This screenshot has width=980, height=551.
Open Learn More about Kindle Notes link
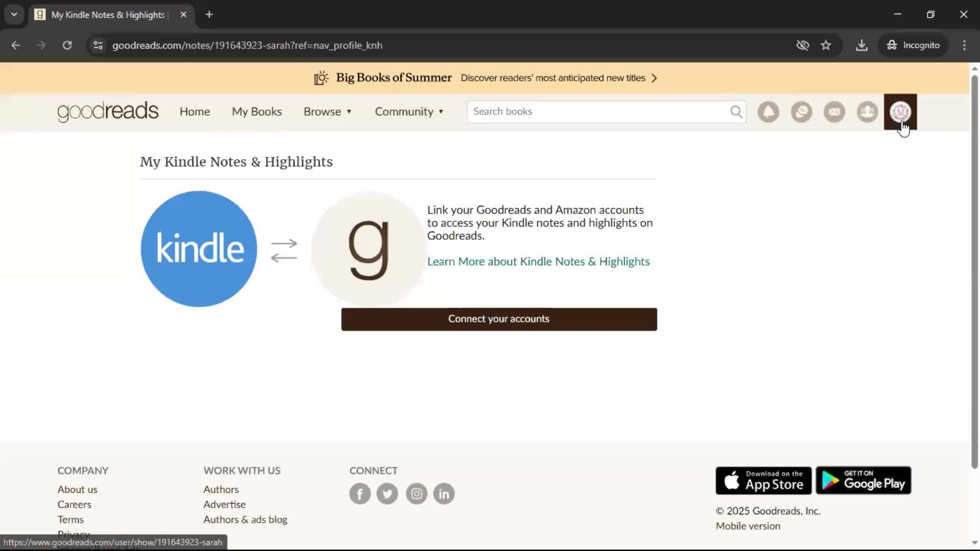point(538,262)
